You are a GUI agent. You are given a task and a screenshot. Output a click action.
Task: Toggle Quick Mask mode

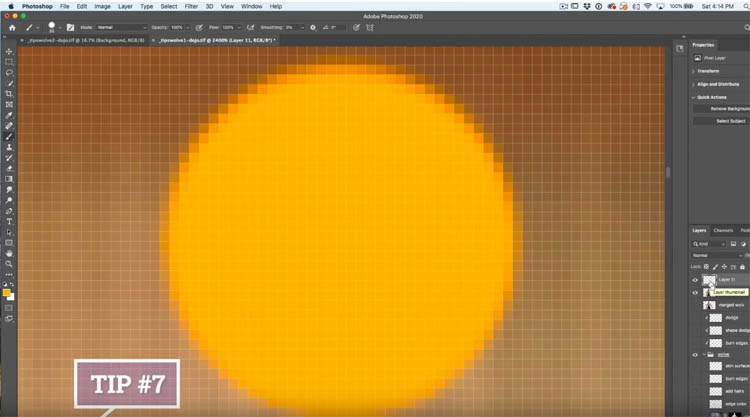click(x=9, y=308)
